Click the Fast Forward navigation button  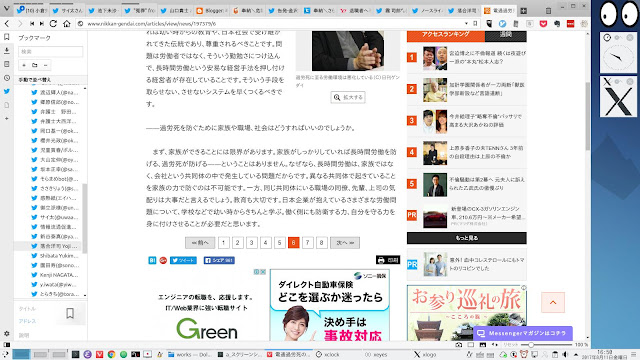pos(42,24)
